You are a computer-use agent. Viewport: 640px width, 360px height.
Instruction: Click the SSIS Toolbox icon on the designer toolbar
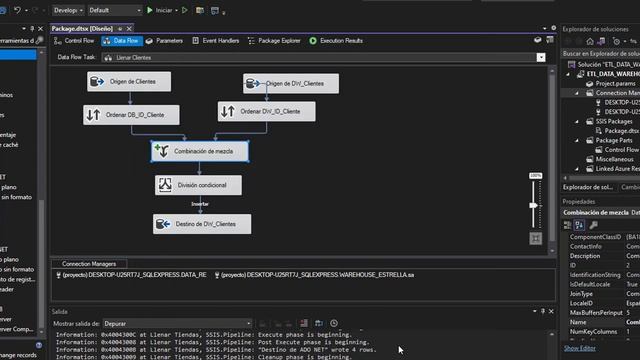(550, 40)
